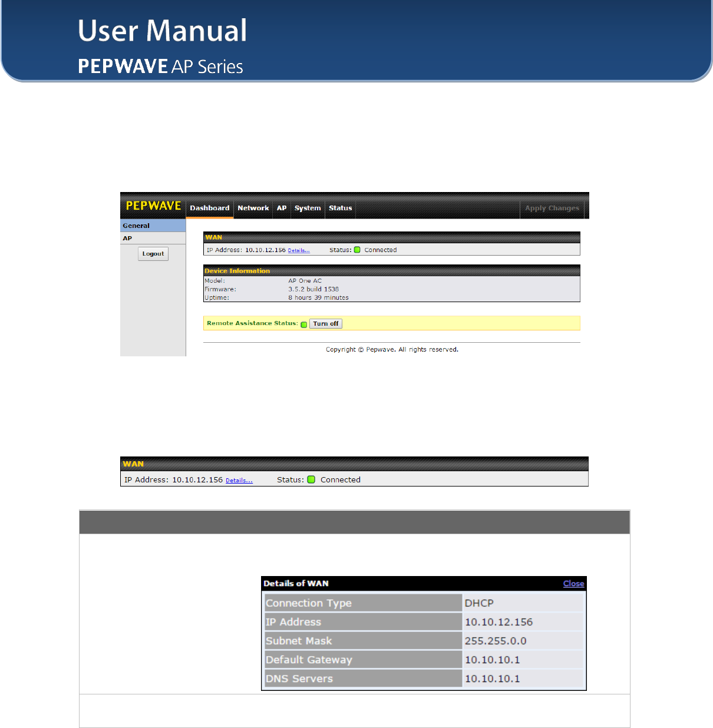Click the Remote Assistance green status indicator

click(304, 324)
